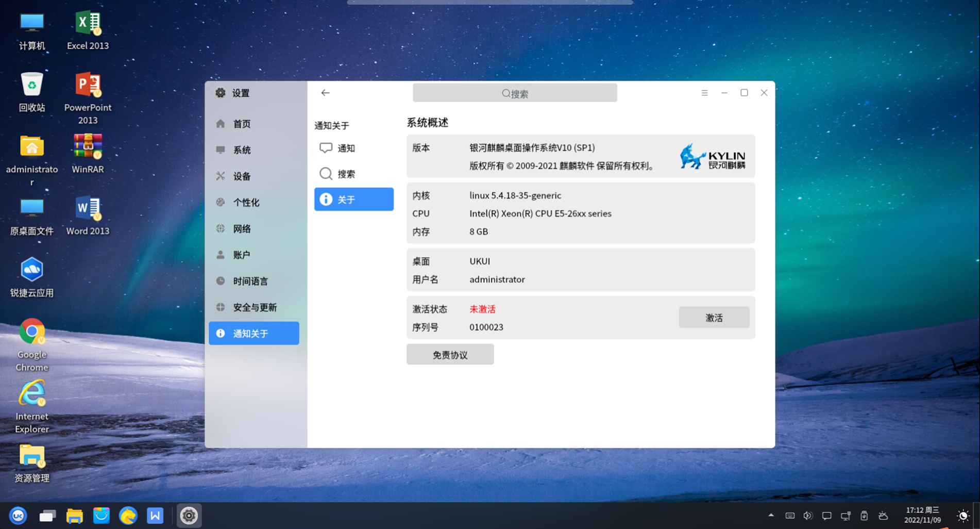This screenshot has height=529, width=980.
Task: Select 设备 in settings sidebar
Action: pos(254,176)
